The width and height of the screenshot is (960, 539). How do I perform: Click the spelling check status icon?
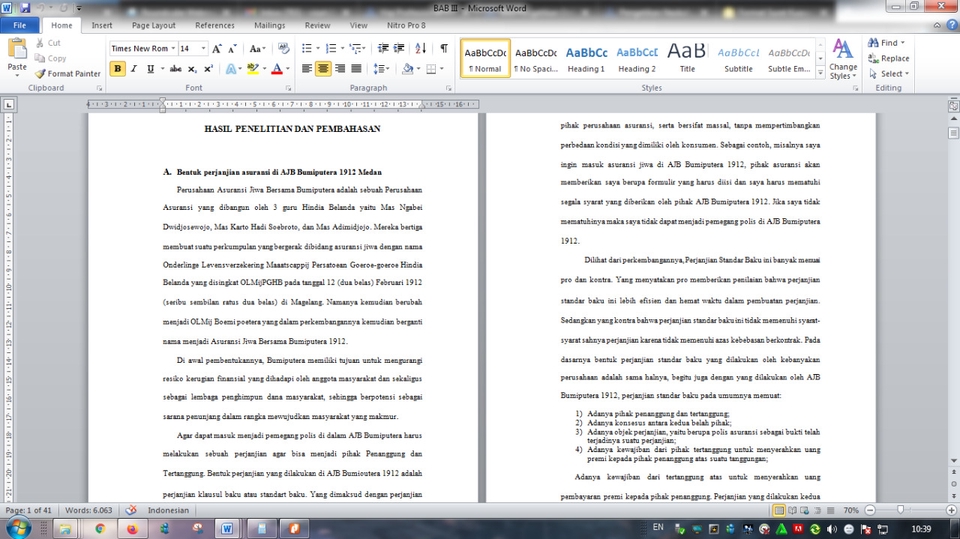point(131,510)
